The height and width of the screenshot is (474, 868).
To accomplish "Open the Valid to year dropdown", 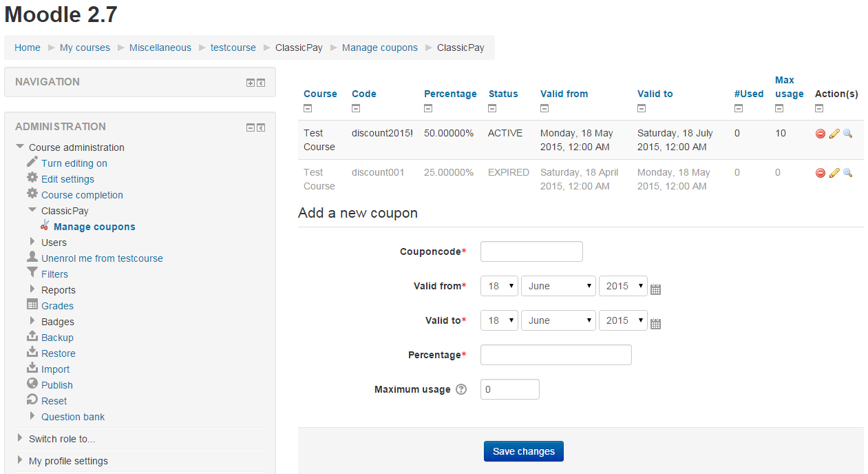I will tap(623, 320).
